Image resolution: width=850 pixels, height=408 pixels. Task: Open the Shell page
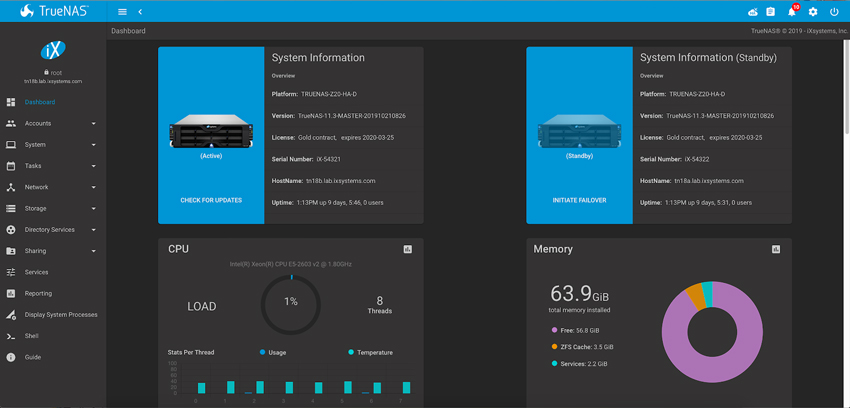(31, 336)
